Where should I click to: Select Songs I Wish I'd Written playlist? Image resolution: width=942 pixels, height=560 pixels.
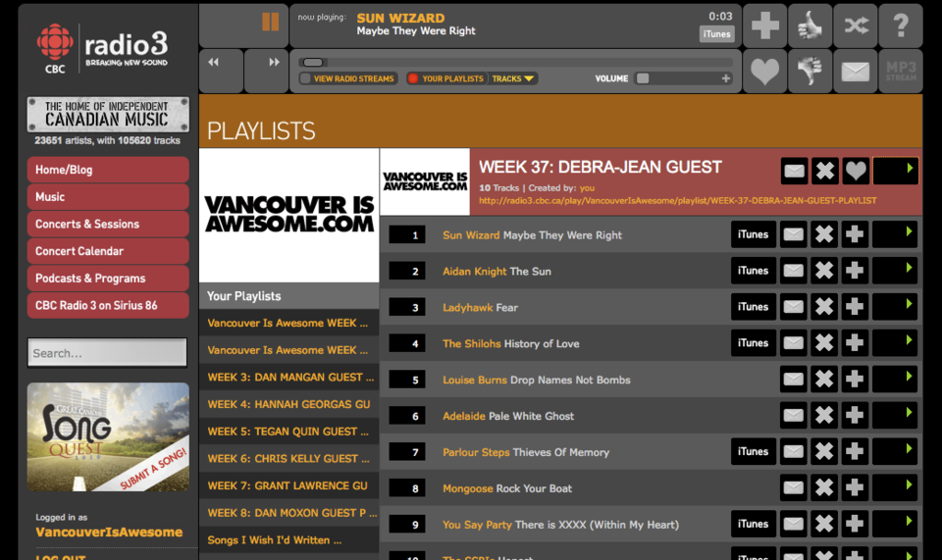coord(288,540)
